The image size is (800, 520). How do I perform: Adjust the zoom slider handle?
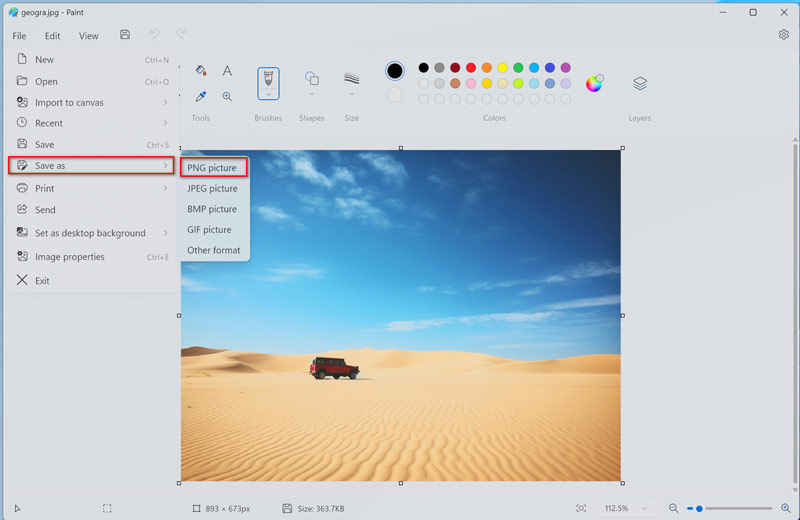click(x=699, y=508)
